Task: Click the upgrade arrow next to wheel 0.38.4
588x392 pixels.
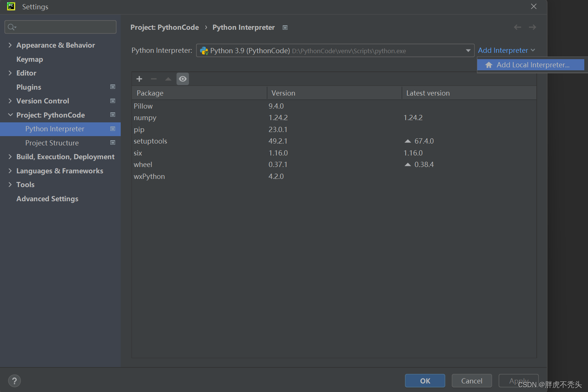Action: pyautogui.click(x=408, y=165)
